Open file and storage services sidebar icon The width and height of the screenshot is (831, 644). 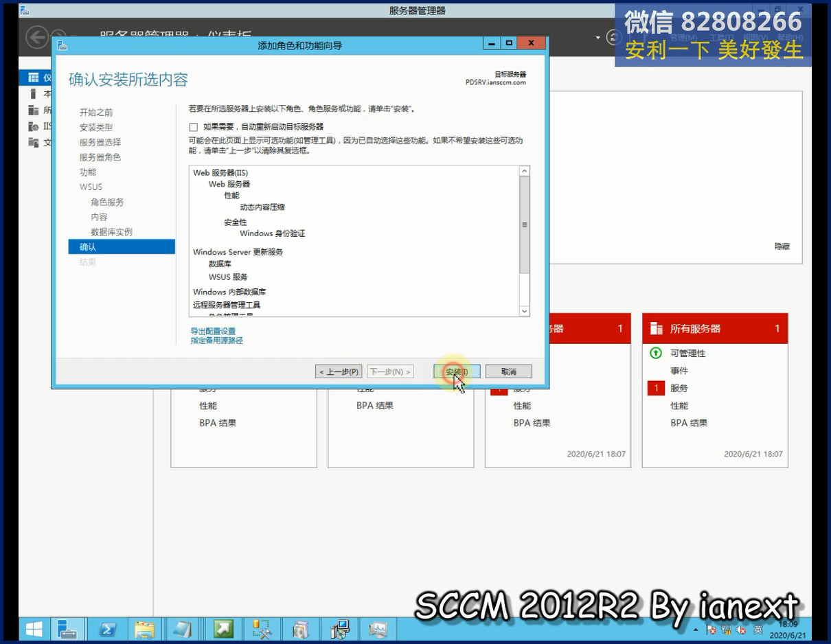[33, 143]
